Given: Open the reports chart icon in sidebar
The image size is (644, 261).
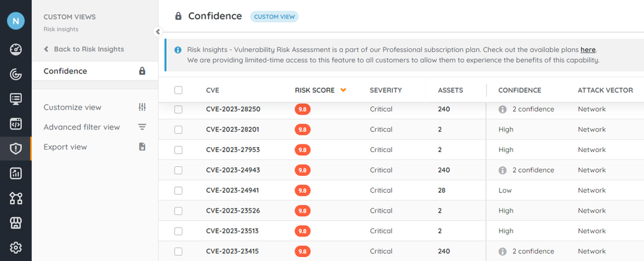Looking at the screenshot, I should [16, 173].
